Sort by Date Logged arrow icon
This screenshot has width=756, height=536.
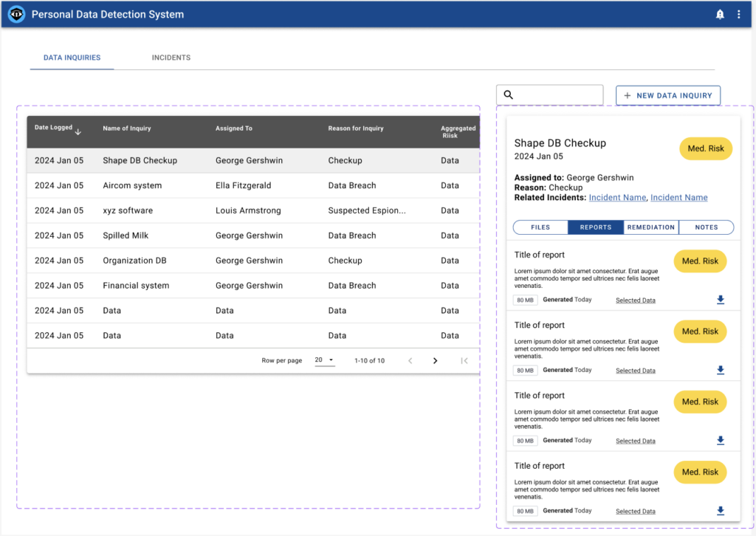[78, 131]
